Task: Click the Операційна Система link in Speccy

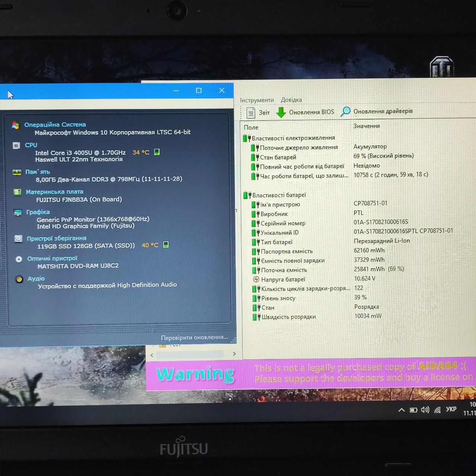Action: (x=55, y=125)
